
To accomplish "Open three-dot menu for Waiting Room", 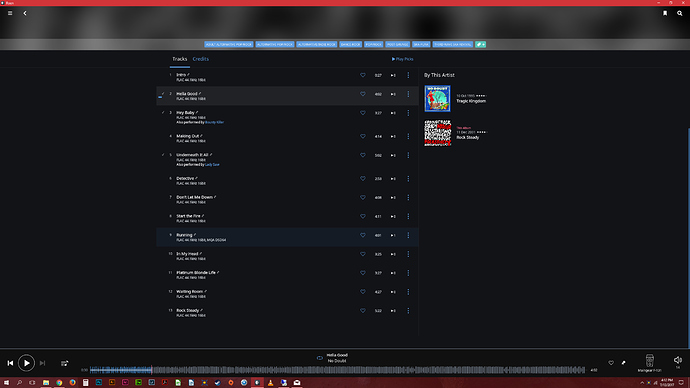I will (x=408, y=292).
